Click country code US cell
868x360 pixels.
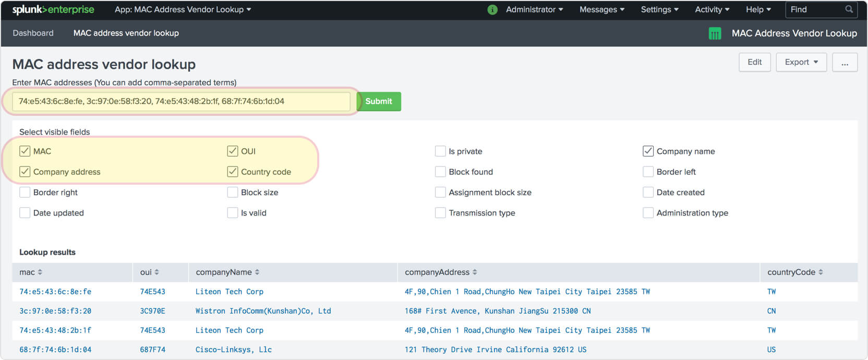tap(771, 350)
